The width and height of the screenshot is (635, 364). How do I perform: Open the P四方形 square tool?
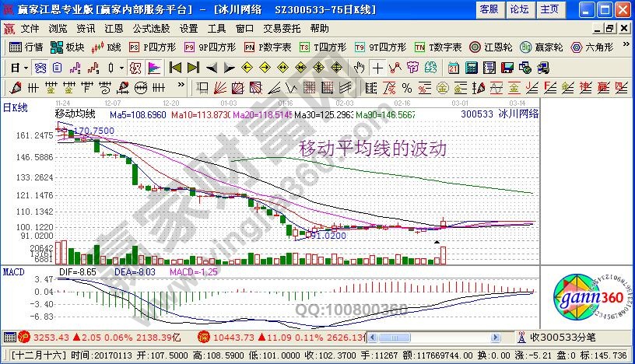tap(155, 47)
